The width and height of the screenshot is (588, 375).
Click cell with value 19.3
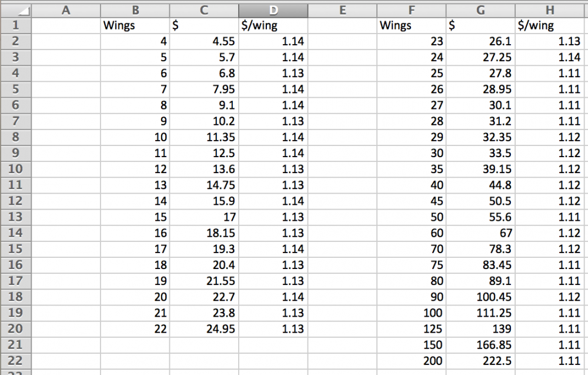(204, 249)
